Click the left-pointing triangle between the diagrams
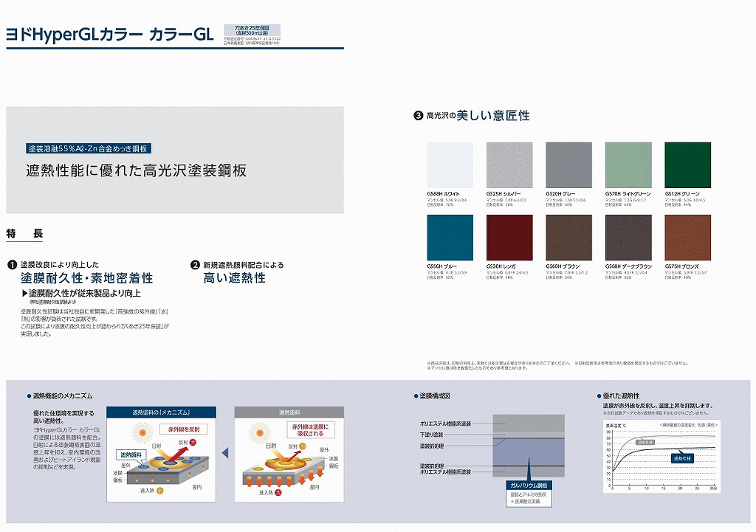 coord(225,452)
